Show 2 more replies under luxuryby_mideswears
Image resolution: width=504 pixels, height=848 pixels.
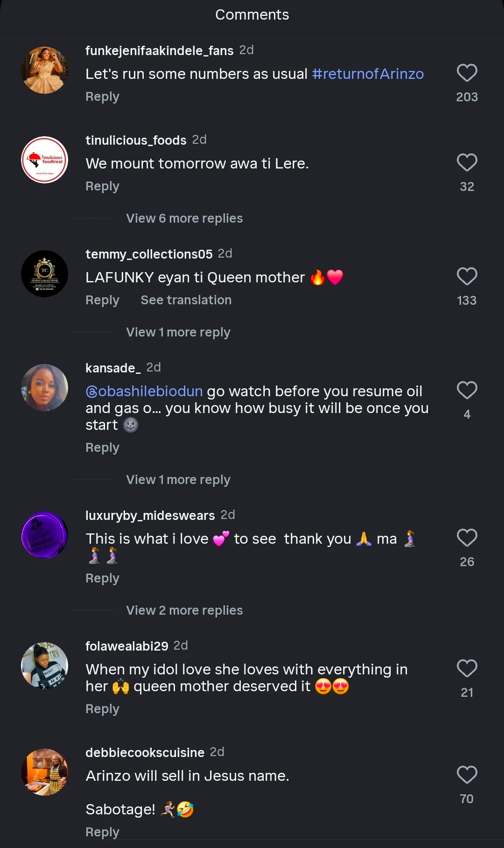(x=184, y=610)
